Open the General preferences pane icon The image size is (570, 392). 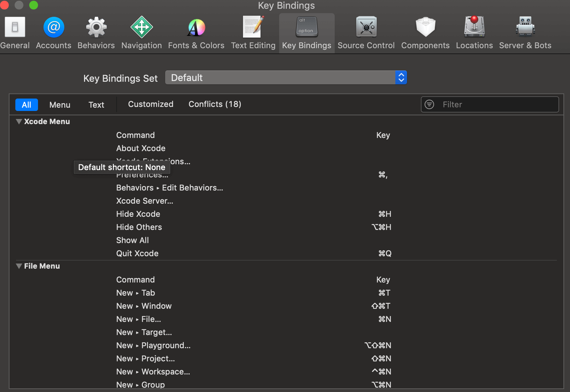click(x=15, y=27)
